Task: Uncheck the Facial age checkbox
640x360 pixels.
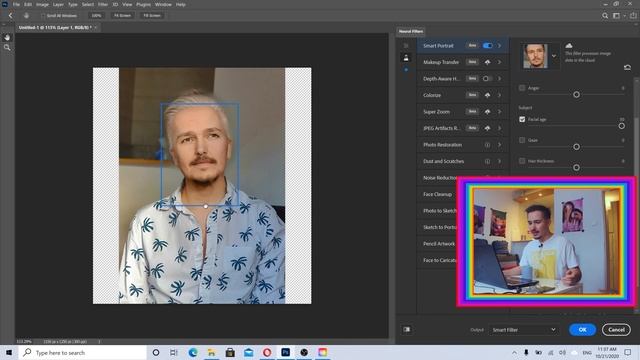Action: point(522,119)
